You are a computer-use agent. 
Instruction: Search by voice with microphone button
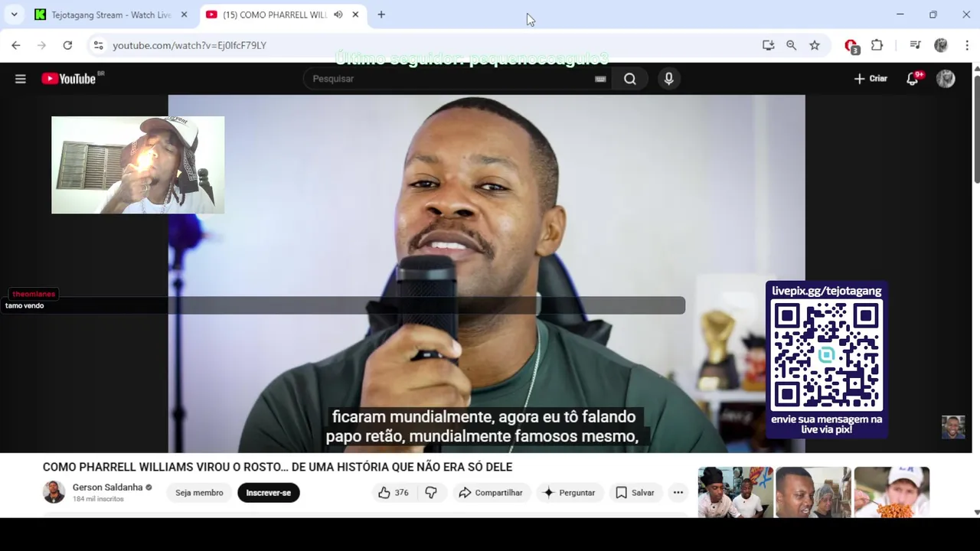(x=668, y=79)
